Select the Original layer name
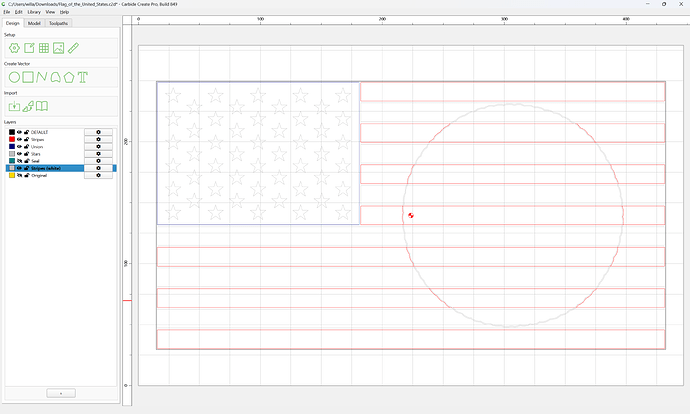This screenshot has width=690, height=414. [x=39, y=175]
